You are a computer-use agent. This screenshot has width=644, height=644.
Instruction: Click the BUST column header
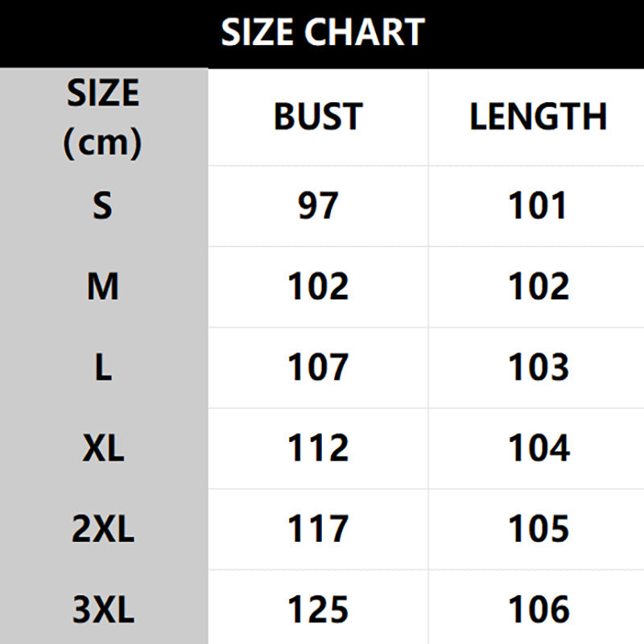[318, 118]
